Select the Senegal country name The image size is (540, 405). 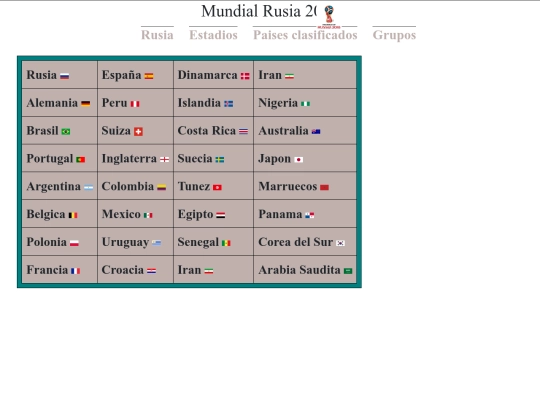click(198, 242)
